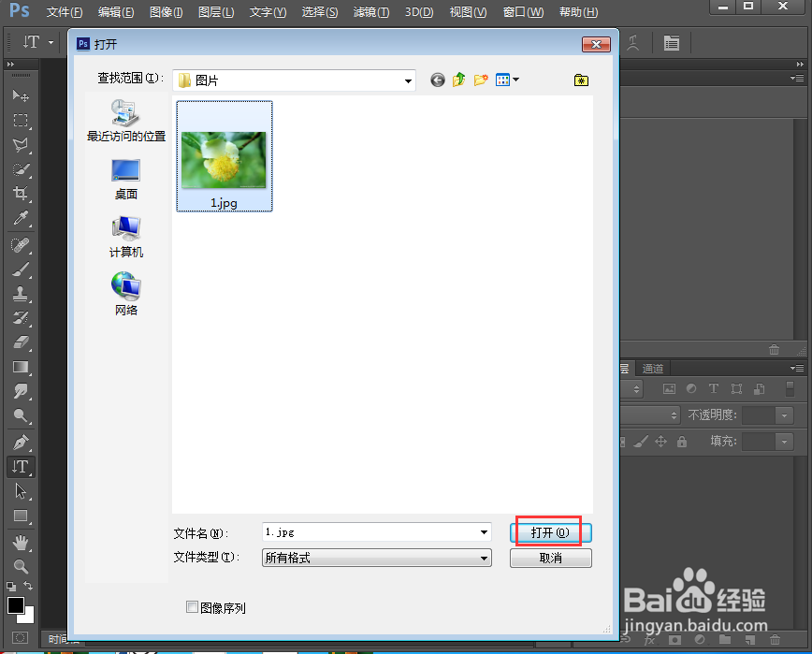Select the Rectangular Marquee tool
The image size is (812, 654).
pos(21,120)
